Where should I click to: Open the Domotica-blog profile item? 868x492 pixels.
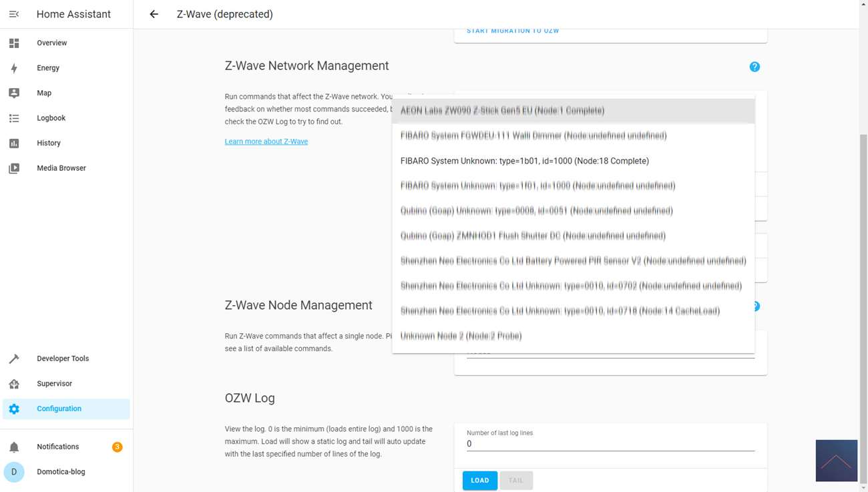[x=66, y=472]
